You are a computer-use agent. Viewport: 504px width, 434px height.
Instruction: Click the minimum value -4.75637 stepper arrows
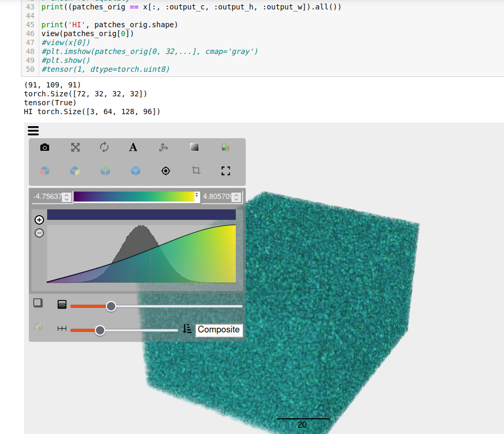(x=66, y=197)
